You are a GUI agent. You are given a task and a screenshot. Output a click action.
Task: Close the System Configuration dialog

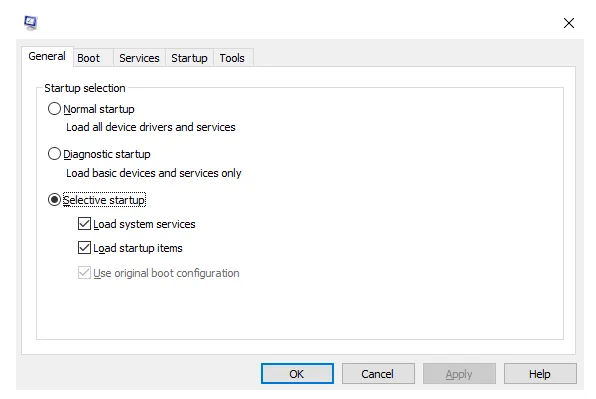(569, 23)
